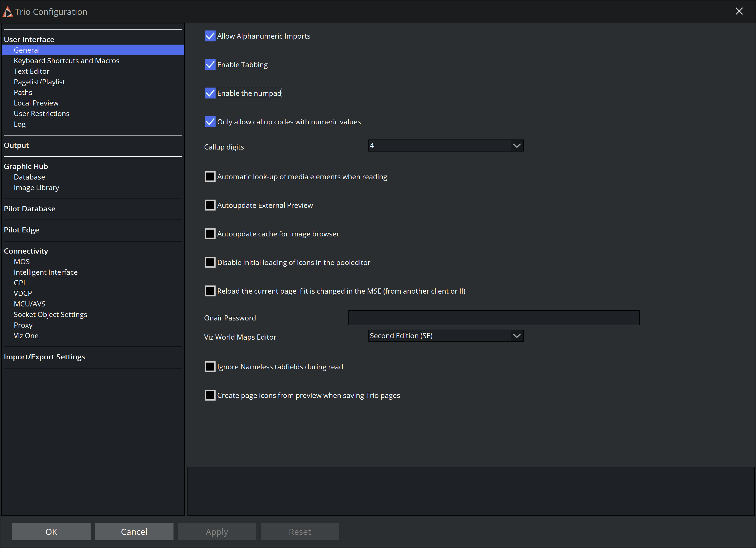This screenshot has width=756, height=548.
Task: Click the Reset button
Action: 300,532
